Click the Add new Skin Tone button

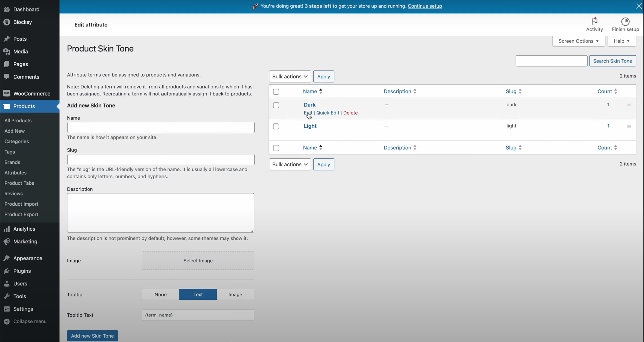(x=92, y=336)
